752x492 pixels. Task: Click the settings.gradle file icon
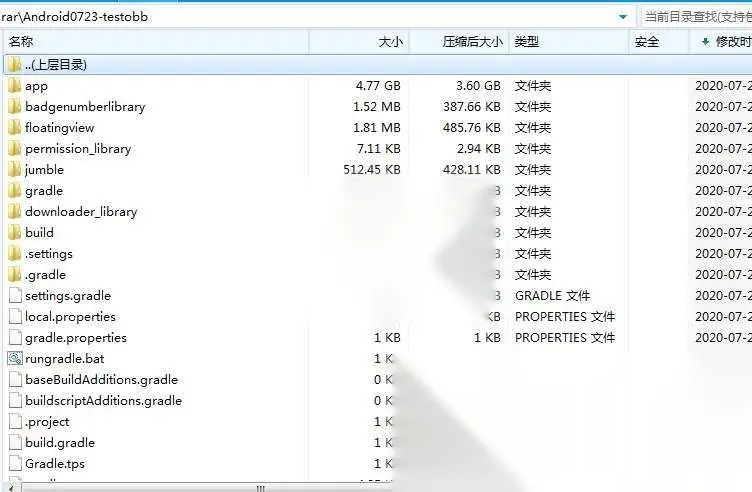click(x=15, y=295)
